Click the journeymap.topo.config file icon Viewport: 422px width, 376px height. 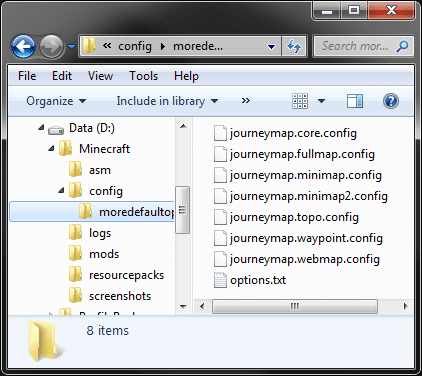click(x=220, y=217)
